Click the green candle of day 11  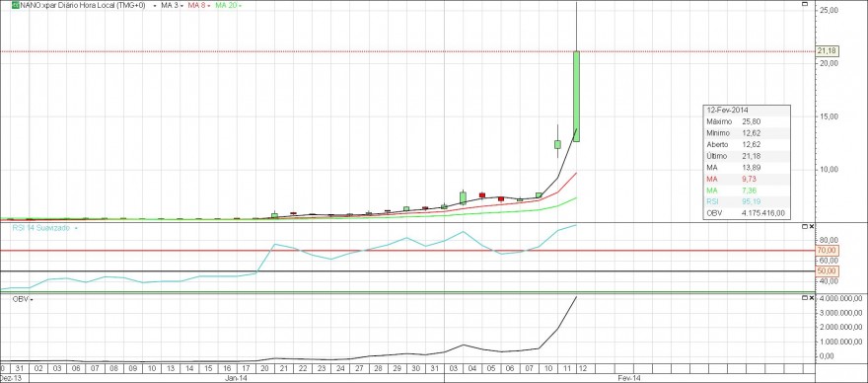[557, 144]
